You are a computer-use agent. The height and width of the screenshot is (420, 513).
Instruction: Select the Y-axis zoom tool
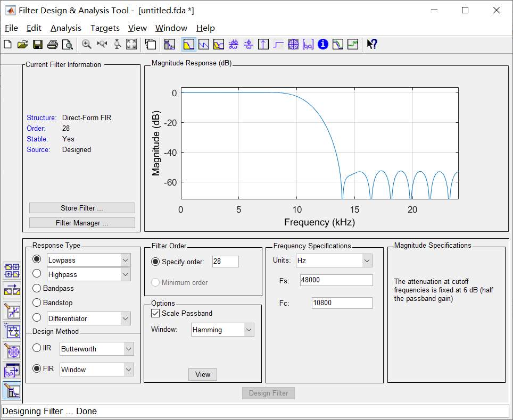pyautogui.click(x=117, y=44)
